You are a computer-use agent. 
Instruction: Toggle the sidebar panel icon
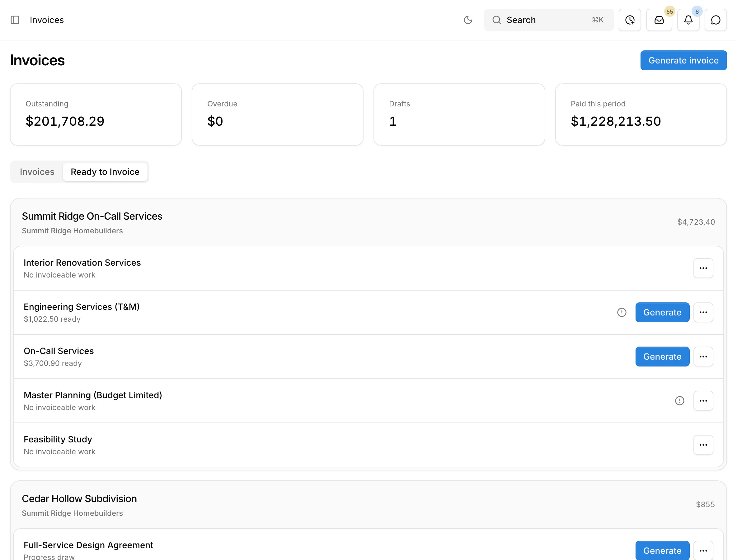pyautogui.click(x=15, y=20)
